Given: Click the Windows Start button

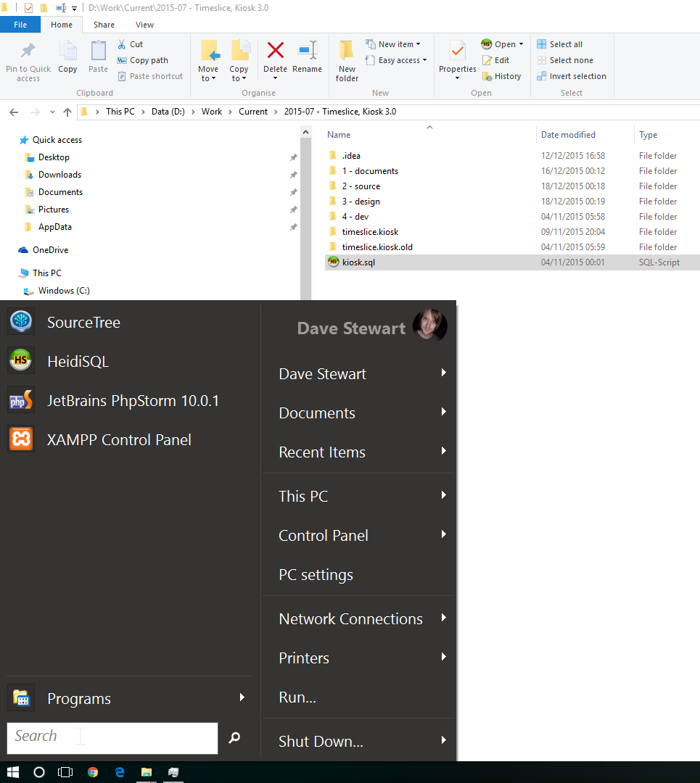Looking at the screenshot, I should click(x=13, y=772).
